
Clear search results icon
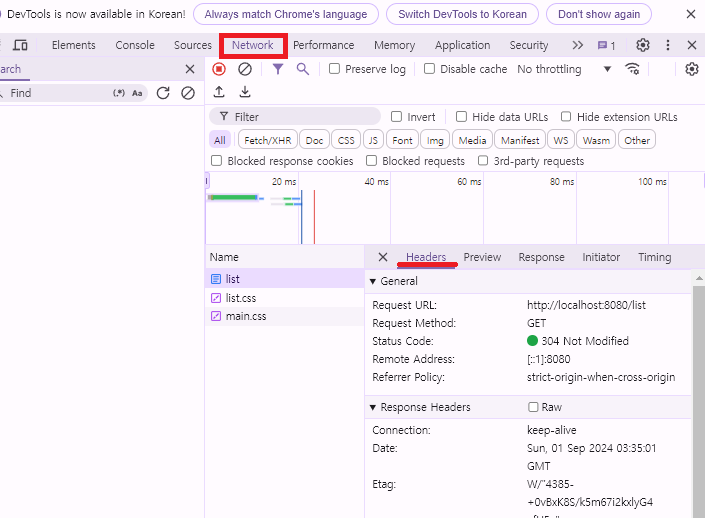187,93
